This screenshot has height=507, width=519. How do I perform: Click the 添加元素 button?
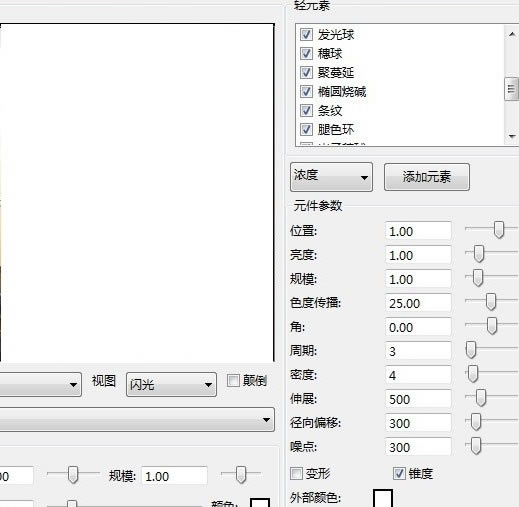427,177
